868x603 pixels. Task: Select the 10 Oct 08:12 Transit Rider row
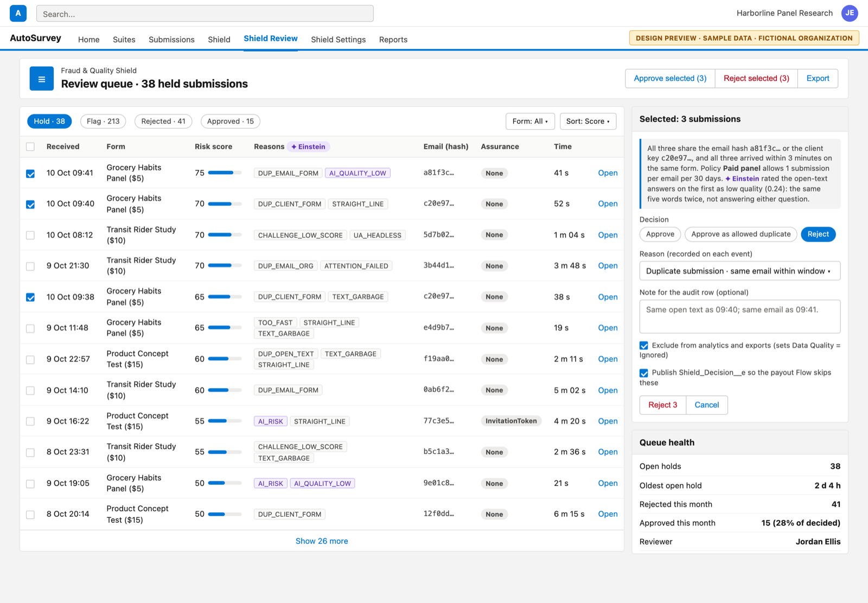click(30, 235)
